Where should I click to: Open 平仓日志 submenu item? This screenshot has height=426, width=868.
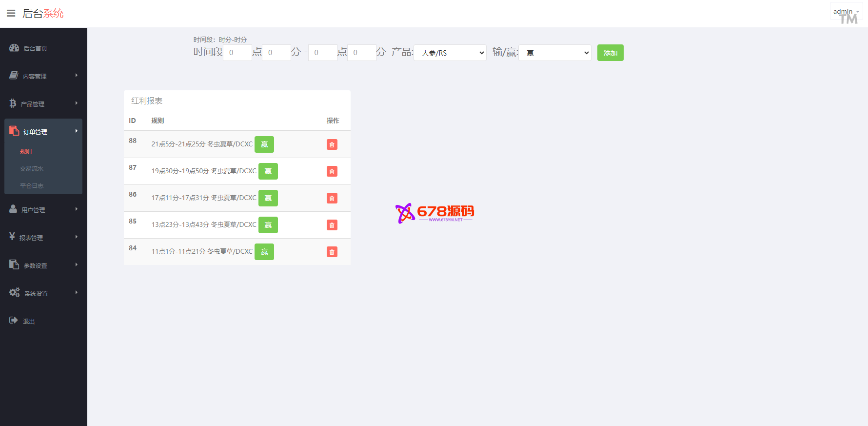point(32,186)
